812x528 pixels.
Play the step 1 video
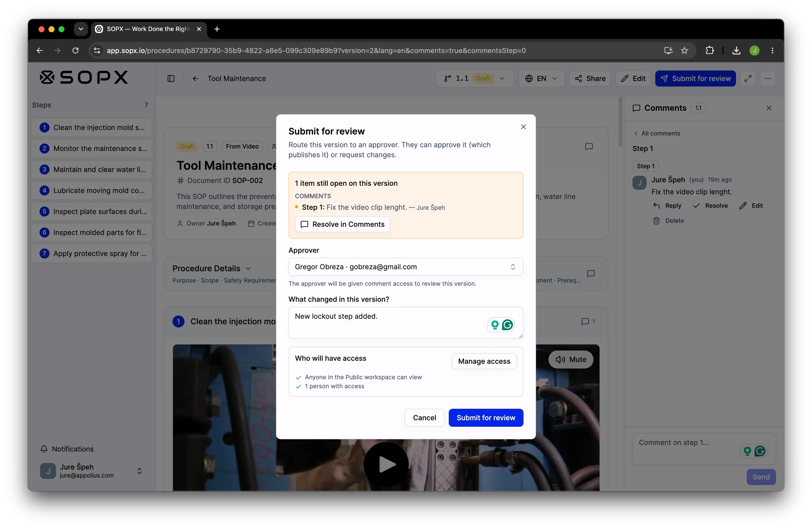(386, 464)
